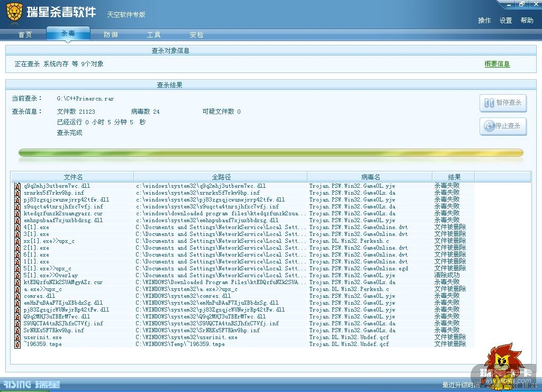This screenshot has width=542, height=392.
Task: Click the 文件数 21123 value
Action: [x=76, y=112]
